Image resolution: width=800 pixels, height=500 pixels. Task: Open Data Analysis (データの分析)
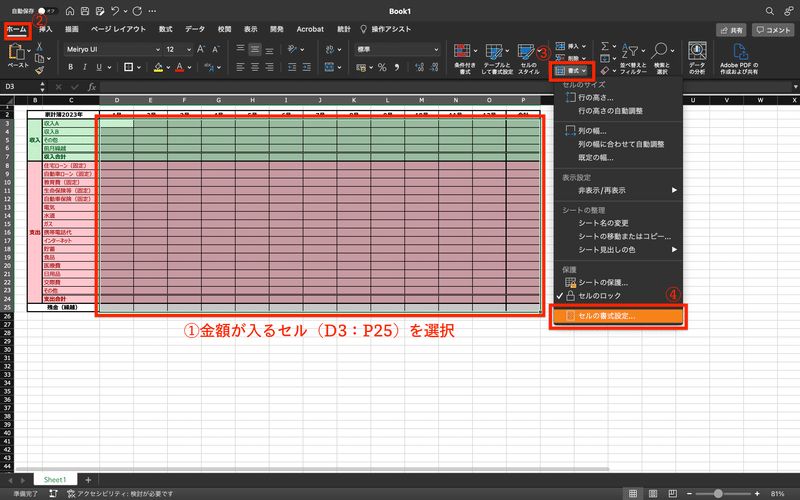pos(697,58)
